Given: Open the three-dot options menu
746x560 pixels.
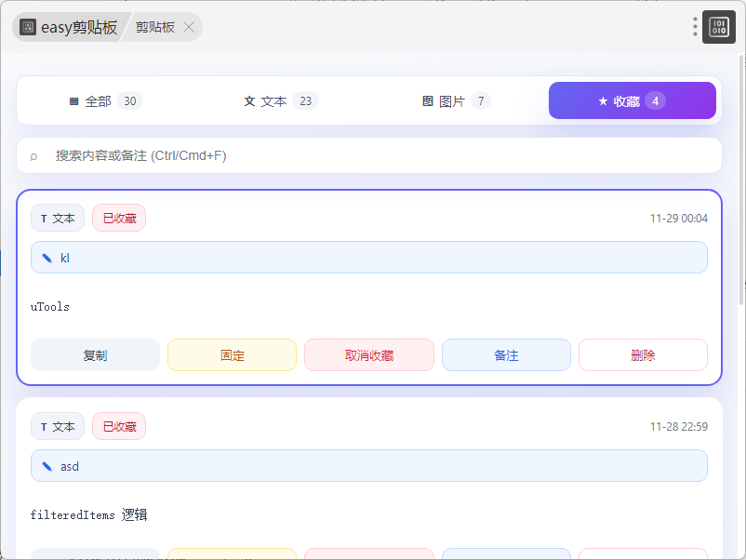Looking at the screenshot, I should [x=695, y=27].
